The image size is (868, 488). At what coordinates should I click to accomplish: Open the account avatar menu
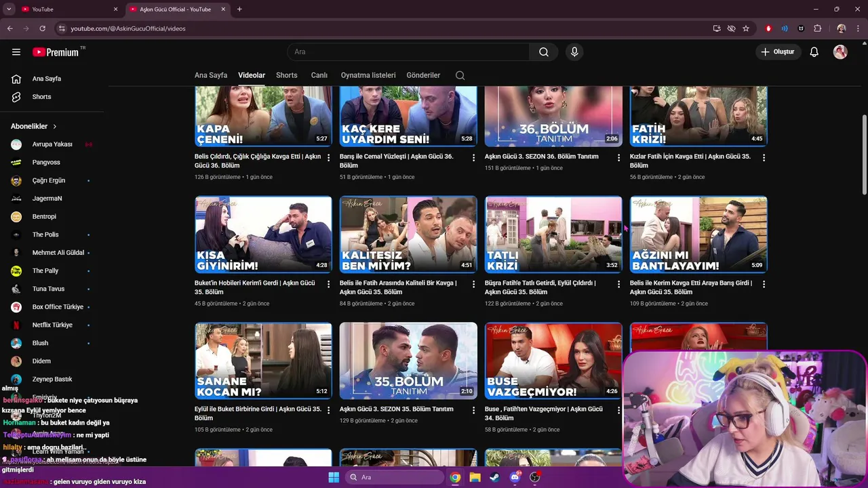click(840, 52)
